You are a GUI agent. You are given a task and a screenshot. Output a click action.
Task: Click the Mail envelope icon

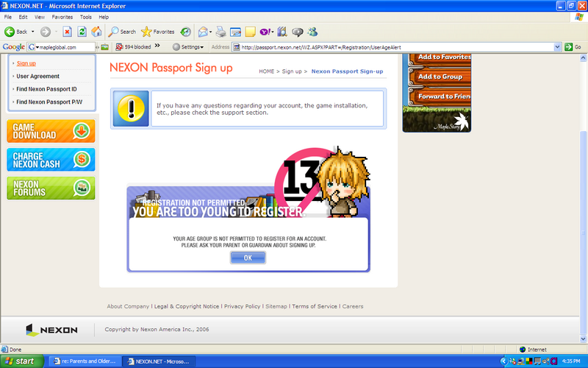(x=203, y=32)
